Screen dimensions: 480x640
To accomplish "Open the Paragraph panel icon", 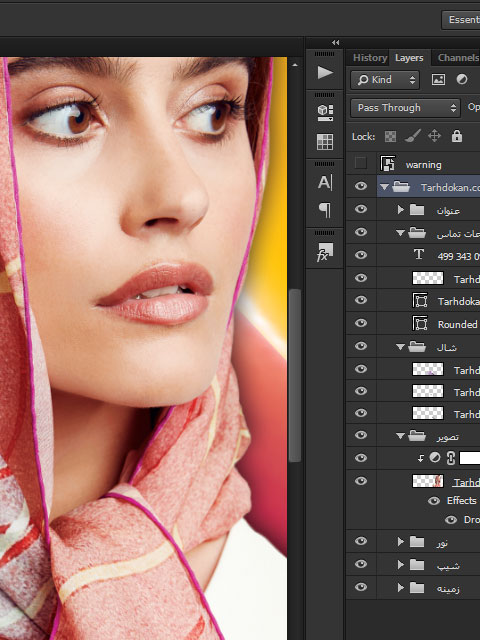I will pos(325,210).
